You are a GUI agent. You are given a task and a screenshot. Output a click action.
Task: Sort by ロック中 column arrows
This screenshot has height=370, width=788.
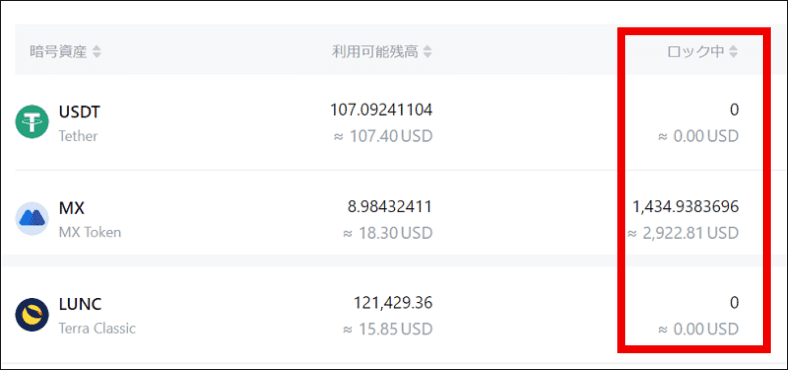(734, 51)
